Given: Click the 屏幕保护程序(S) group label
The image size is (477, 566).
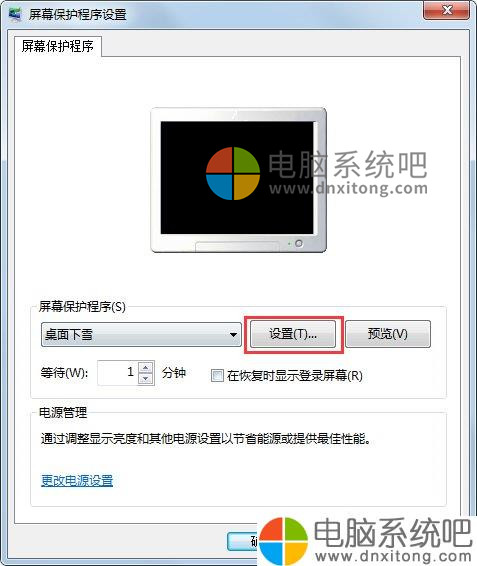Looking at the screenshot, I should [x=82, y=307].
